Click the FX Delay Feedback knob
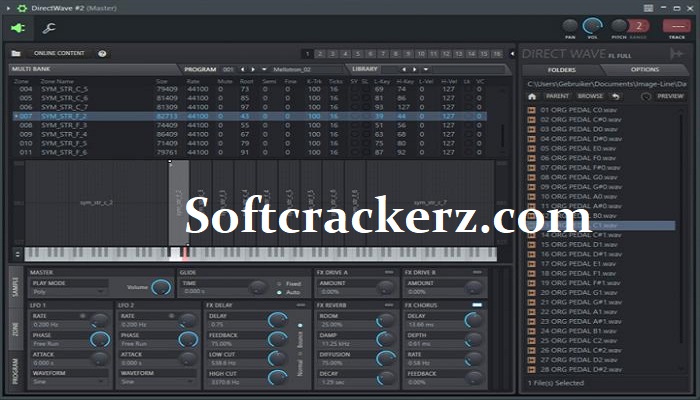The height and width of the screenshot is (400, 700). 277,339
